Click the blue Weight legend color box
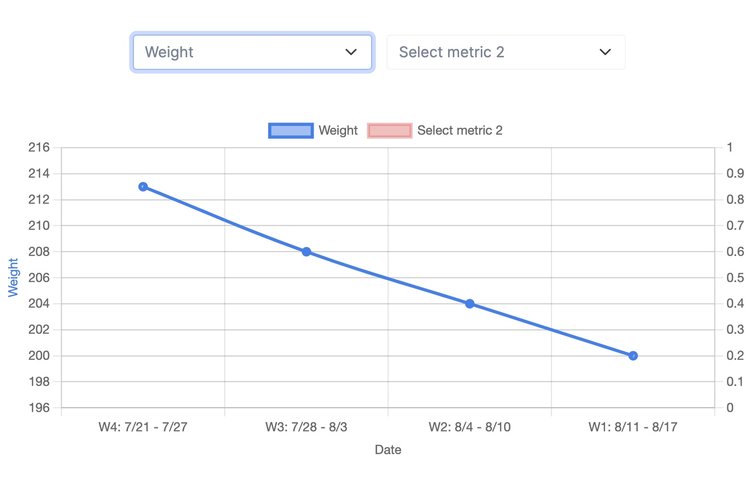 click(x=290, y=130)
